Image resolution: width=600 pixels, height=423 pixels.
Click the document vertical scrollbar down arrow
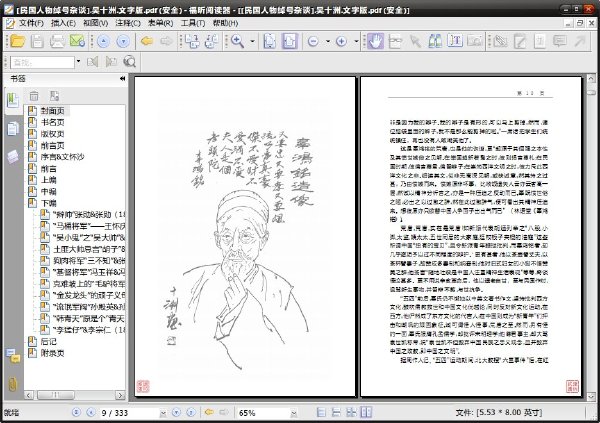coord(591,396)
